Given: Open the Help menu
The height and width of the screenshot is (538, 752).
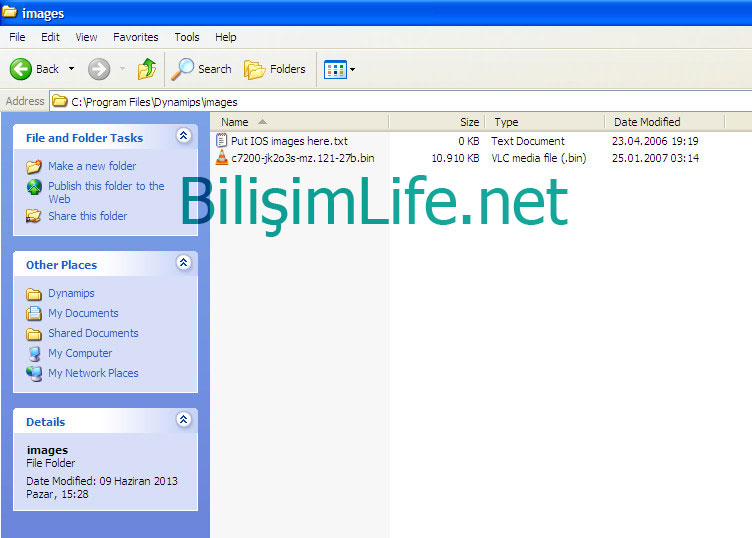Looking at the screenshot, I should tap(225, 37).
